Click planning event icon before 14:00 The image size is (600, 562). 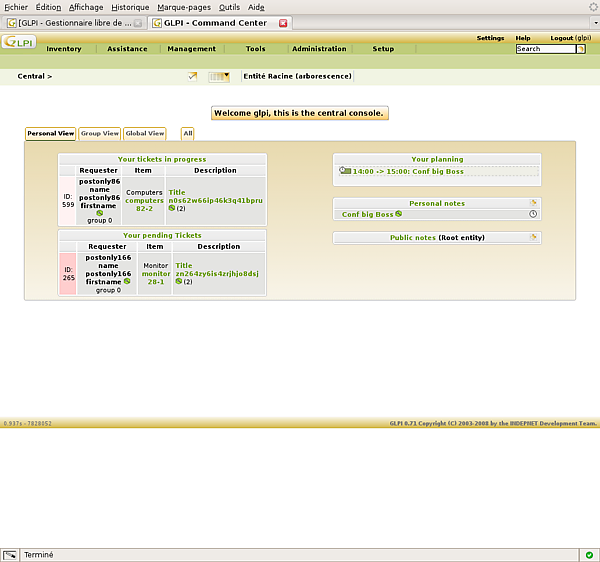(x=345, y=171)
